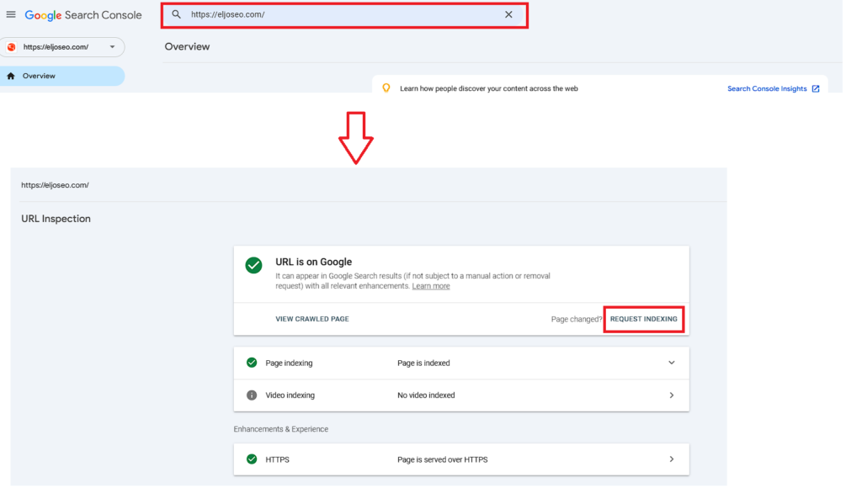Click the external link icon after Insights
862x504 pixels.
click(815, 88)
